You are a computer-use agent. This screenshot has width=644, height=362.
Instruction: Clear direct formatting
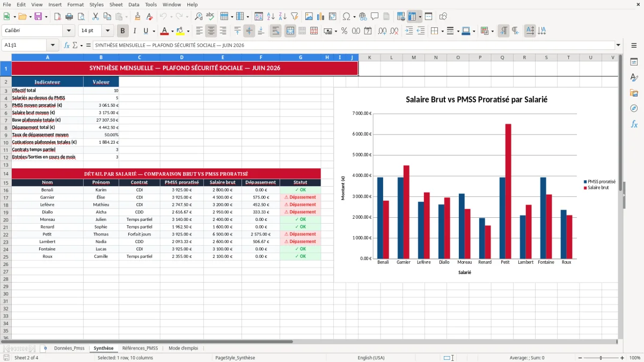pyautogui.click(x=150, y=17)
